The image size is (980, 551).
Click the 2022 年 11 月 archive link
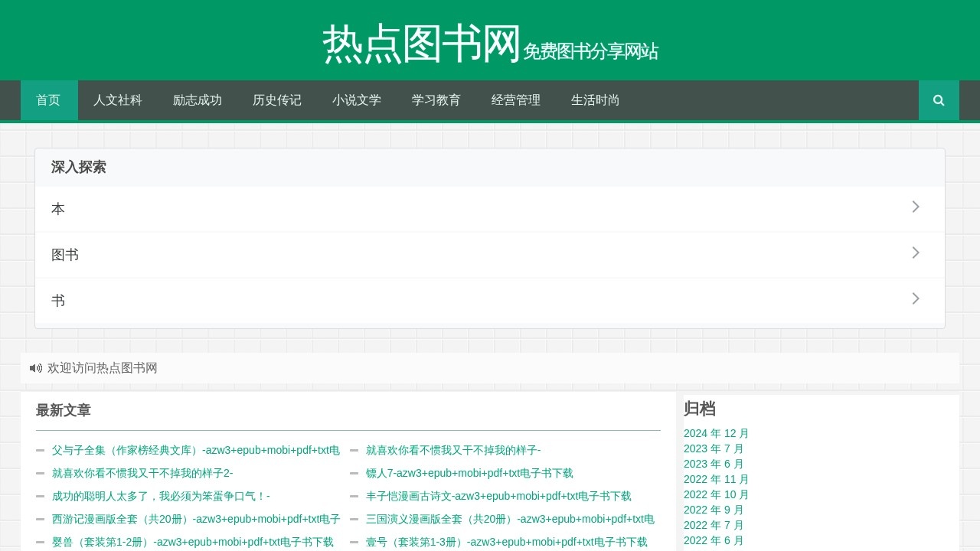tap(716, 479)
